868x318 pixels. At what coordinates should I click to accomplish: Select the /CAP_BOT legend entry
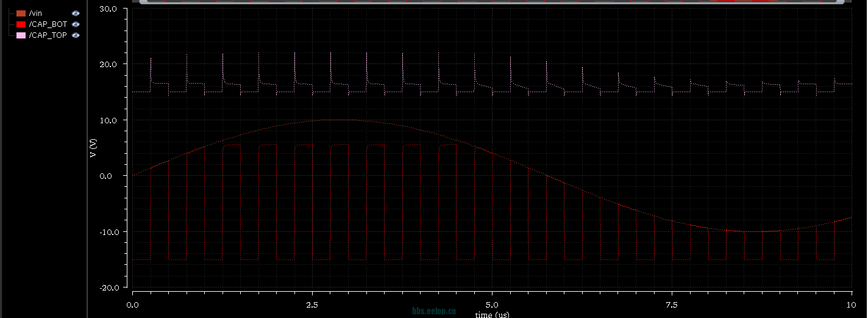tap(48, 24)
